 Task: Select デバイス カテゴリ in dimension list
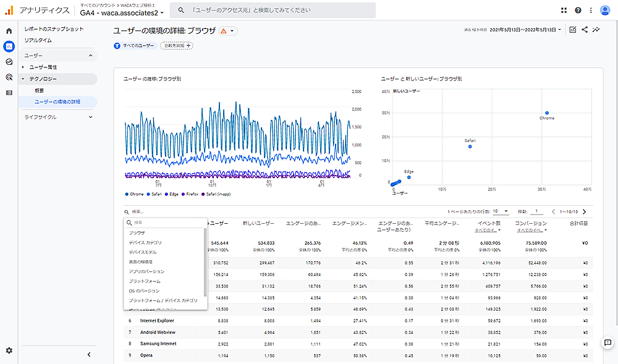[x=146, y=242]
